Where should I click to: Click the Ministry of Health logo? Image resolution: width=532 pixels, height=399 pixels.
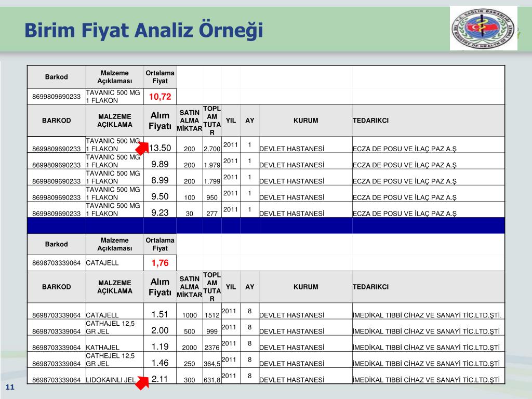tap(484, 29)
